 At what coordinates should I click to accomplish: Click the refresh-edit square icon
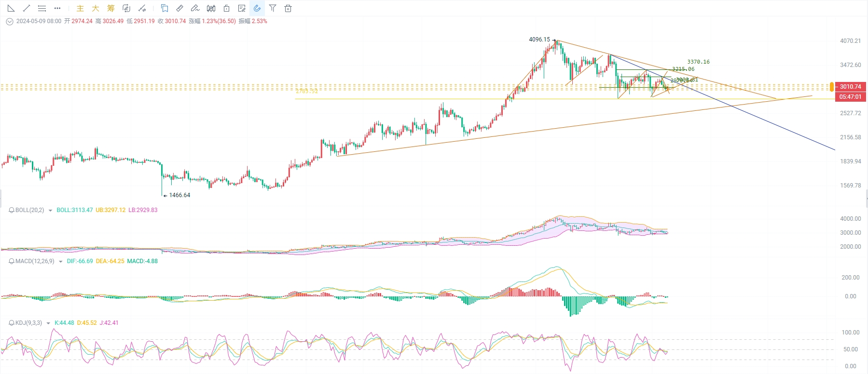126,8
